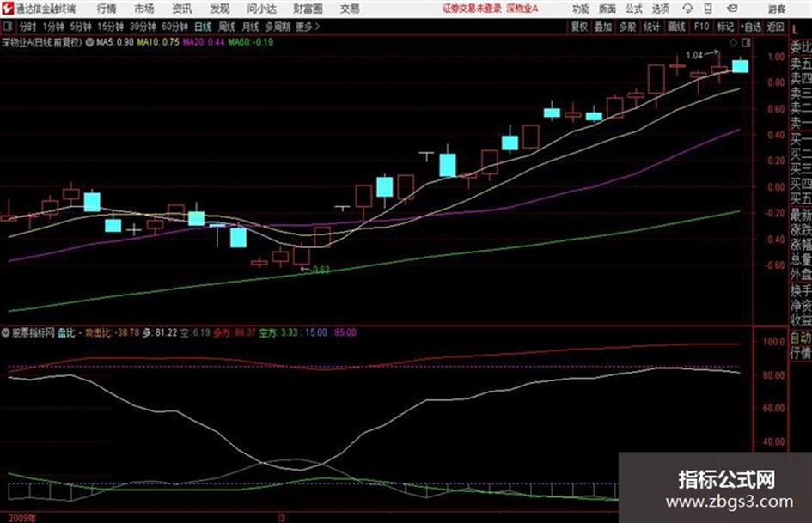
Task: Open the 版面 menu
Action: tap(607, 9)
